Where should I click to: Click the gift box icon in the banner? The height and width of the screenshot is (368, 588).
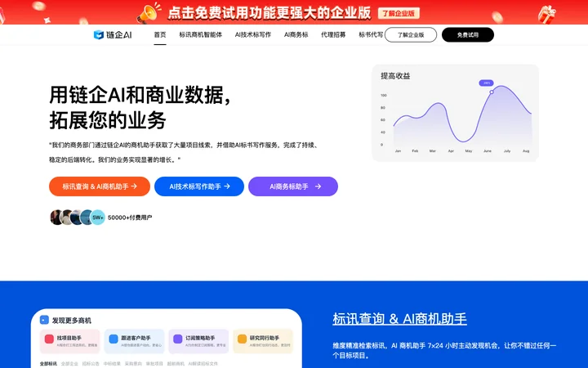pos(546,15)
